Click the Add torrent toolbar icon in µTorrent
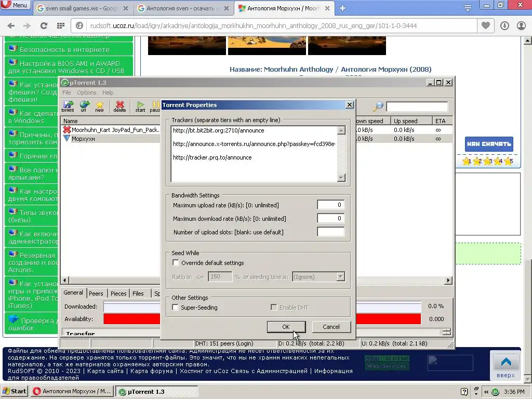 [68, 106]
